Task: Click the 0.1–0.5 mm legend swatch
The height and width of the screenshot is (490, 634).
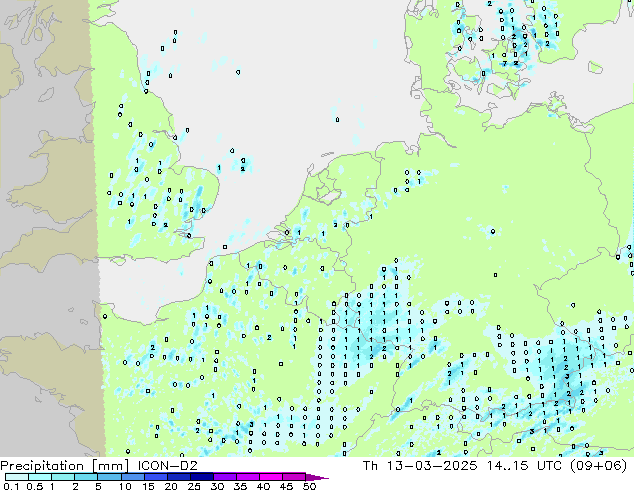Action: pyautogui.click(x=17, y=477)
